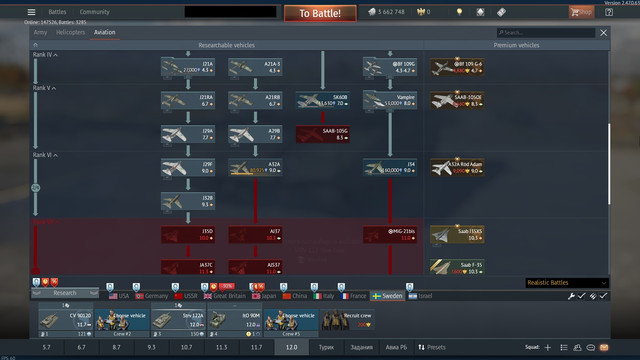Image resolution: width=640 pixels, height=360 pixels.
Task: Switch to the Helicopters tab
Action: [x=70, y=32]
